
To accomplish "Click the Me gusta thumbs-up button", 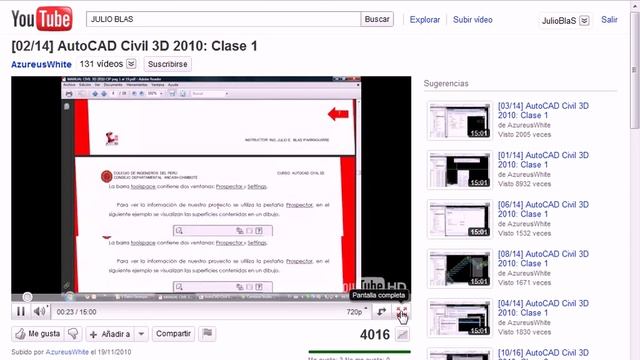I will coord(38,334).
